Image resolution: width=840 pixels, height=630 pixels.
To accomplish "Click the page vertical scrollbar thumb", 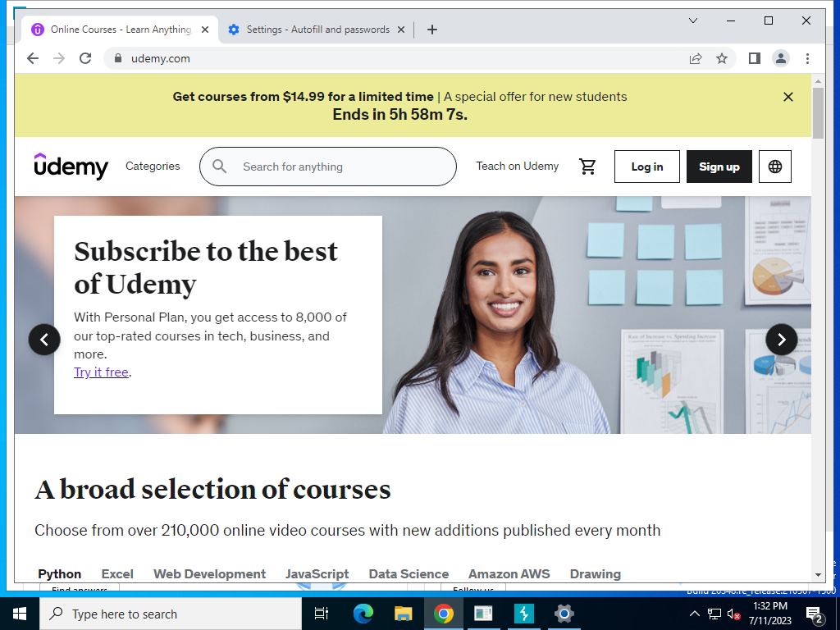I will point(818,113).
